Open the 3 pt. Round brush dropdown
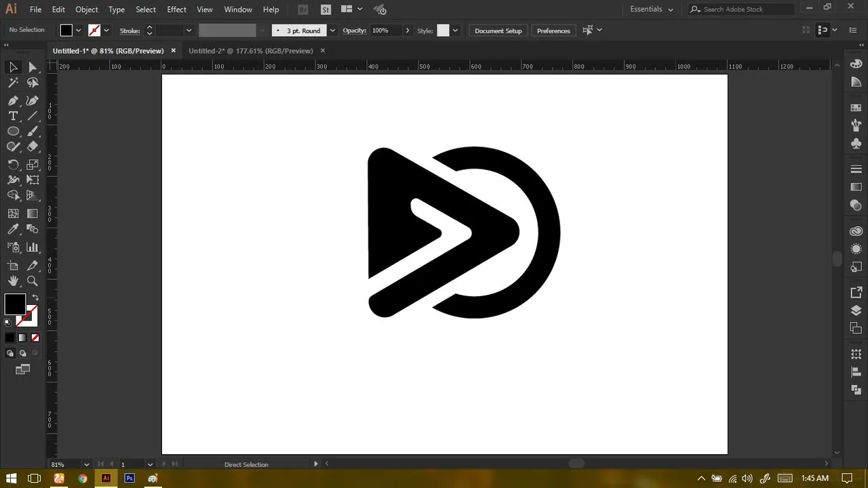Image resolution: width=868 pixels, height=488 pixels. click(332, 30)
